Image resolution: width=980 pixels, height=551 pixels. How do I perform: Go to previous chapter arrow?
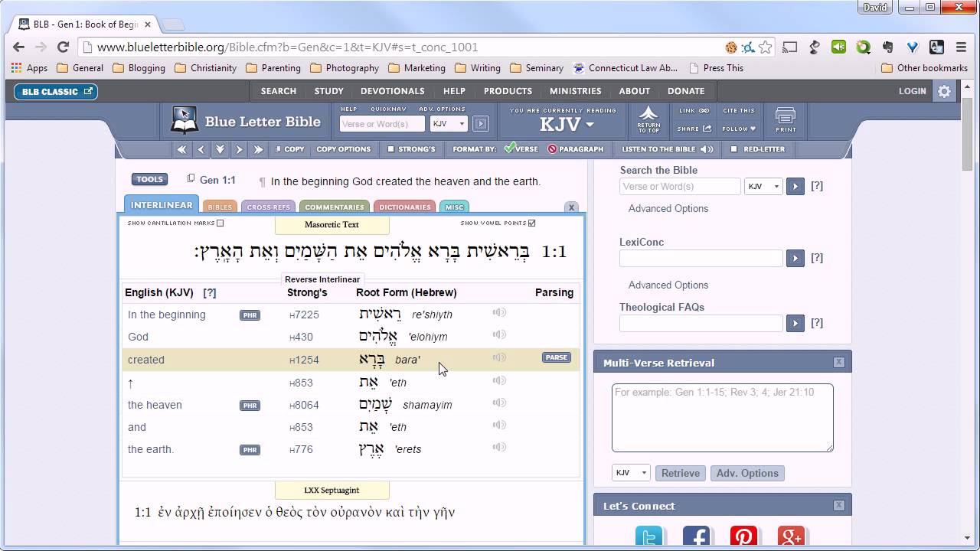pos(201,149)
